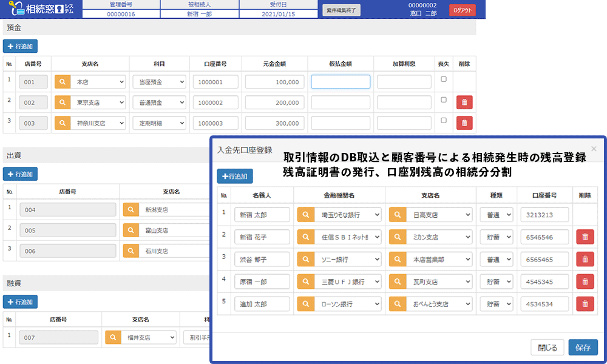This screenshot has height=364, width=607.
Task: Delete deposit row 2 with trash icon
Action: 464,103
